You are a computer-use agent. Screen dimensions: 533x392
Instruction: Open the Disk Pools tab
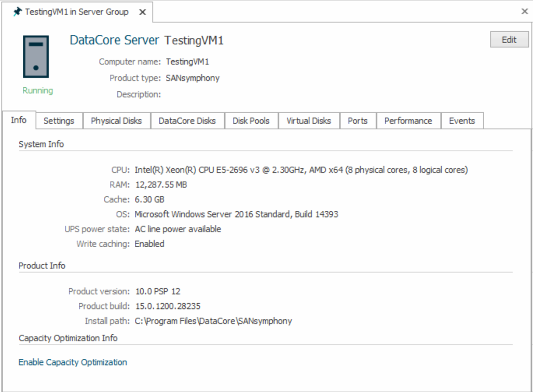point(251,121)
